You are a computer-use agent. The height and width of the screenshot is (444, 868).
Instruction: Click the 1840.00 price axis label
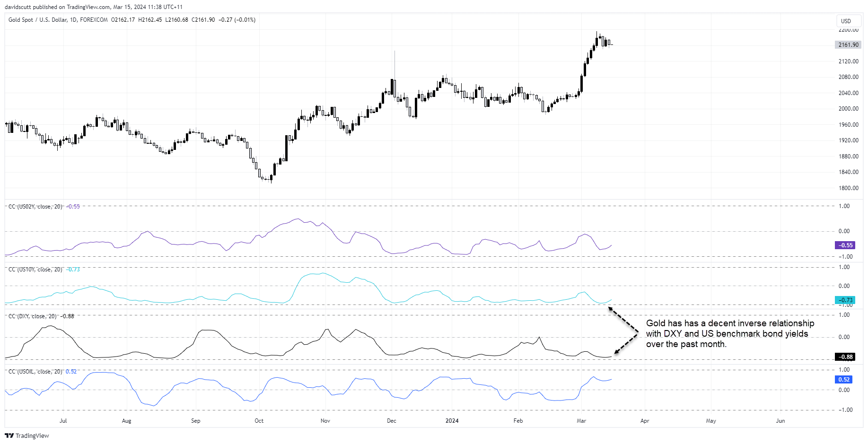point(849,172)
